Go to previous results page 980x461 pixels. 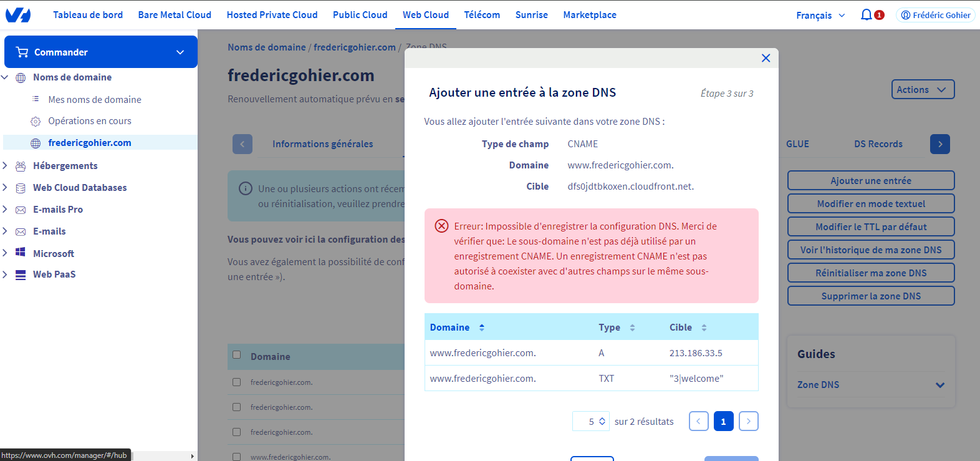click(699, 421)
